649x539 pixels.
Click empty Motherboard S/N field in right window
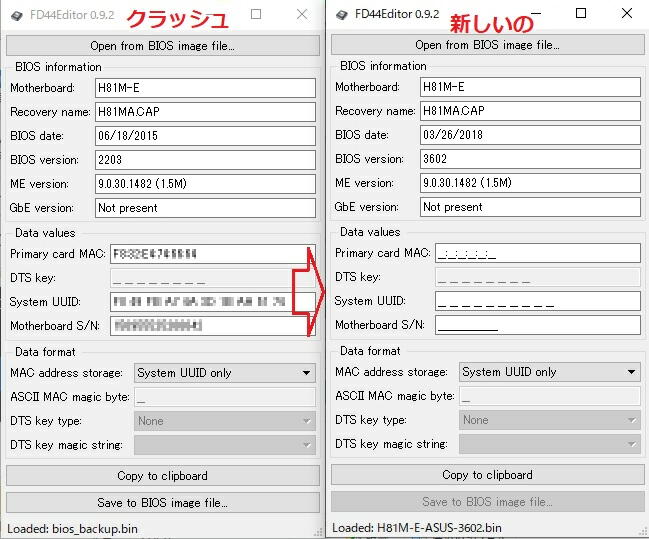[x=538, y=325]
